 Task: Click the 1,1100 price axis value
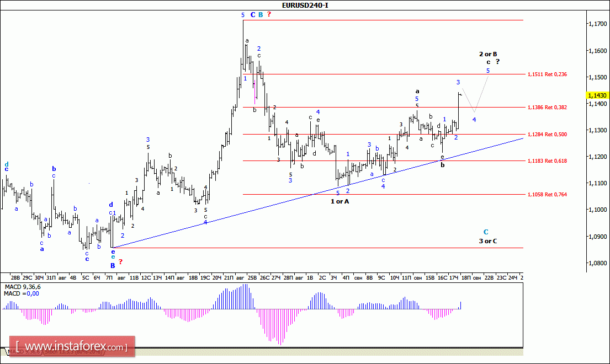[597, 183]
